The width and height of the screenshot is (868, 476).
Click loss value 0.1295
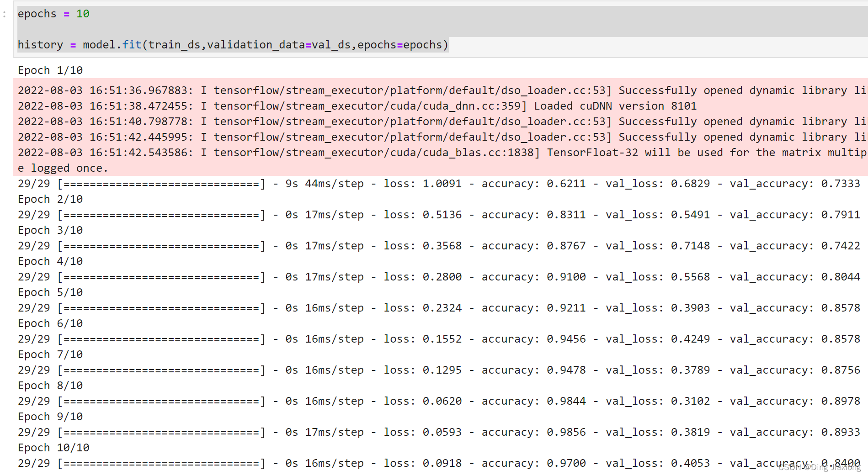pos(442,370)
